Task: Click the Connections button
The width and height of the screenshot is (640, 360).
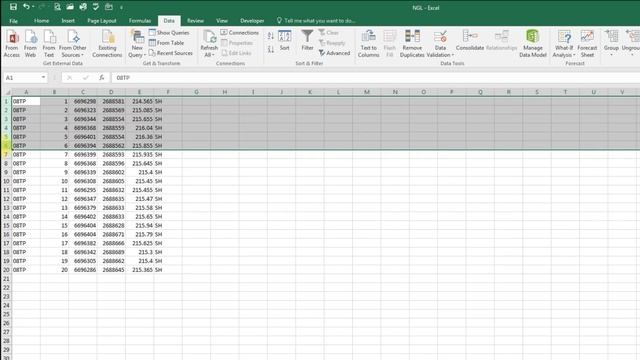Action: tap(240, 32)
